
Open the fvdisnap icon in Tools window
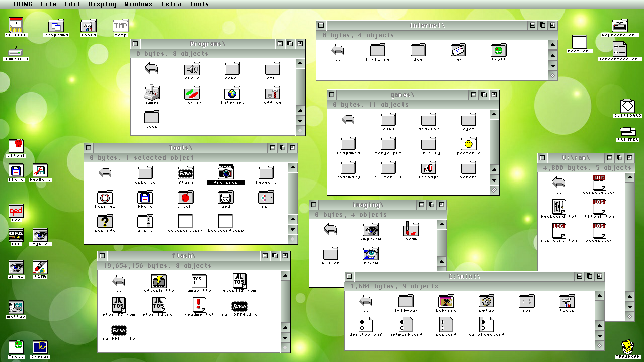click(x=225, y=172)
